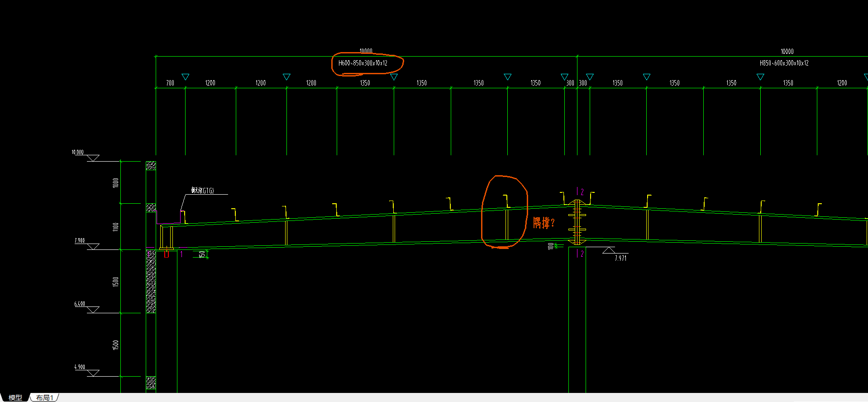Viewport: 868px width, 402px height.
Task: Select the red U symbol at the beam support
Action: click(x=167, y=254)
